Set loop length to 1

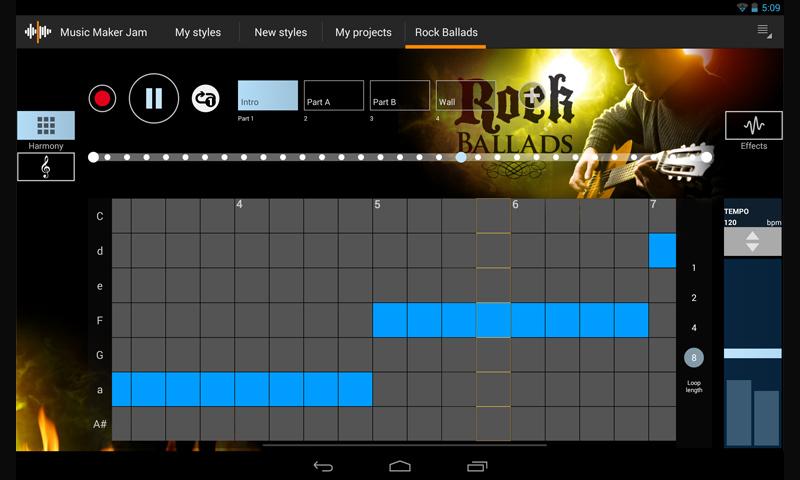[x=693, y=268]
